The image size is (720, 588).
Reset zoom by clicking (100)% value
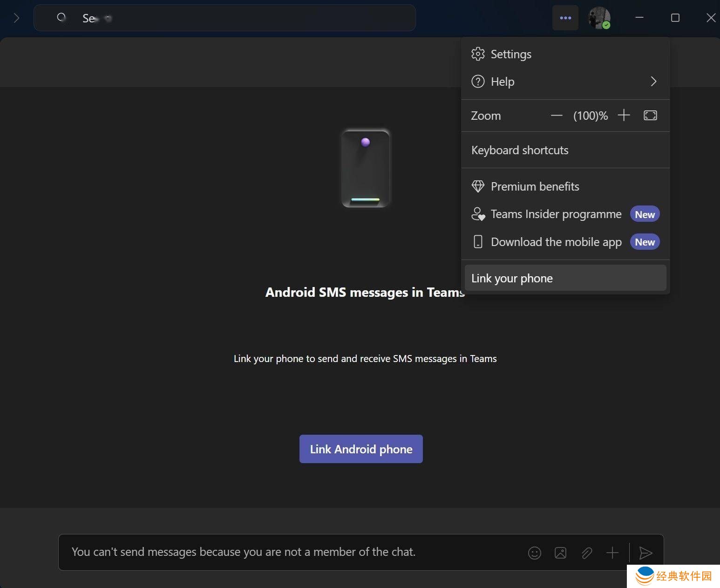click(591, 116)
